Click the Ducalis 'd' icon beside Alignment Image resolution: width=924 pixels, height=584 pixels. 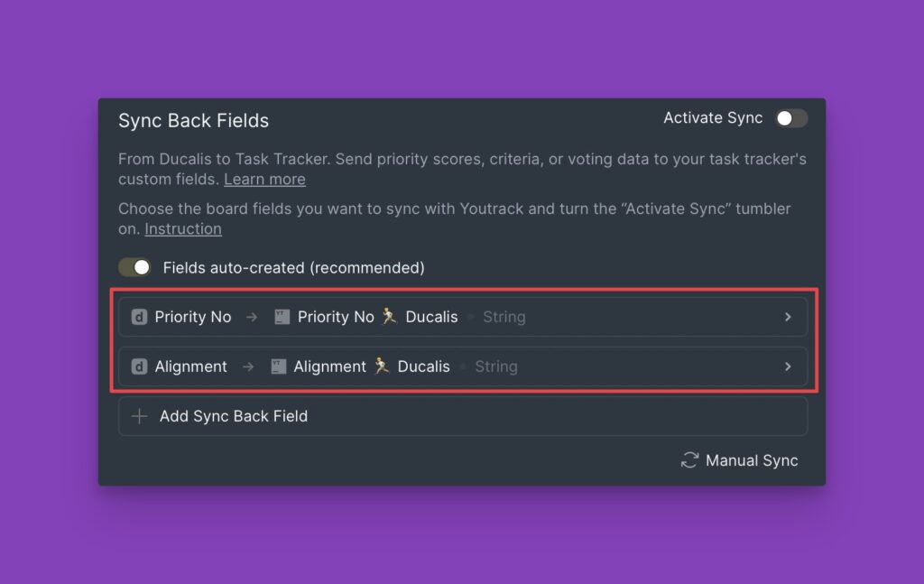140,366
